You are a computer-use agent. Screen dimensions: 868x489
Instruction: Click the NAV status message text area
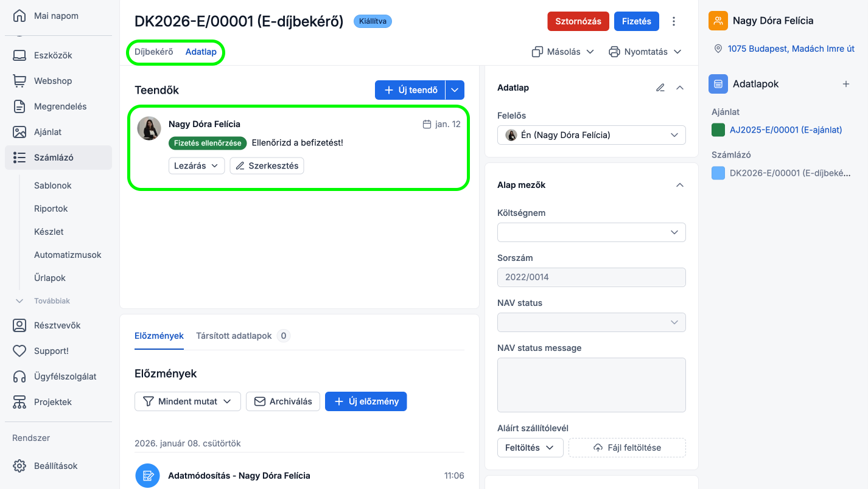pyautogui.click(x=591, y=385)
